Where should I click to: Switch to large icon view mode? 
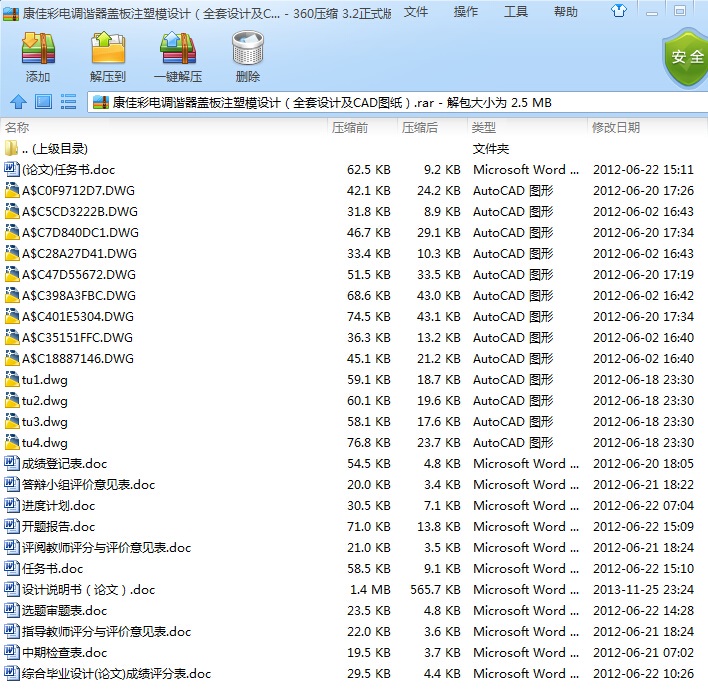[x=43, y=102]
